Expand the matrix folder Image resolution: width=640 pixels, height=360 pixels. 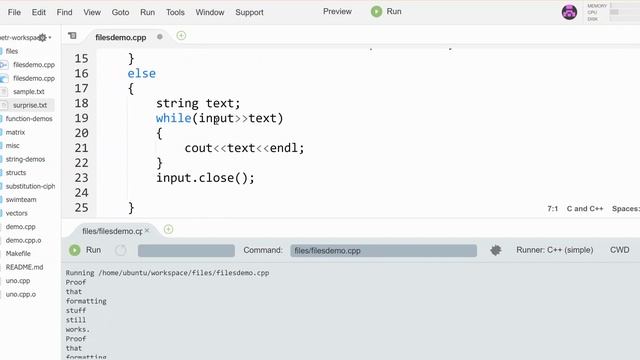15,132
